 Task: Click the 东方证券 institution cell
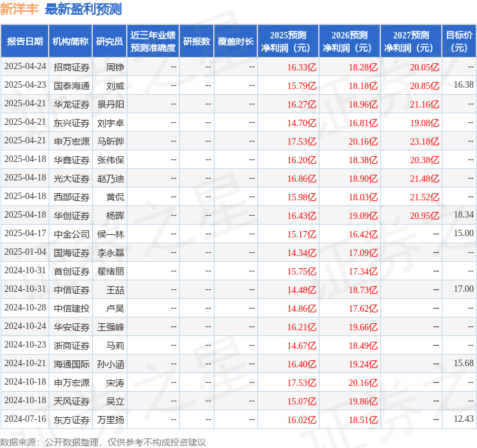pos(72,420)
